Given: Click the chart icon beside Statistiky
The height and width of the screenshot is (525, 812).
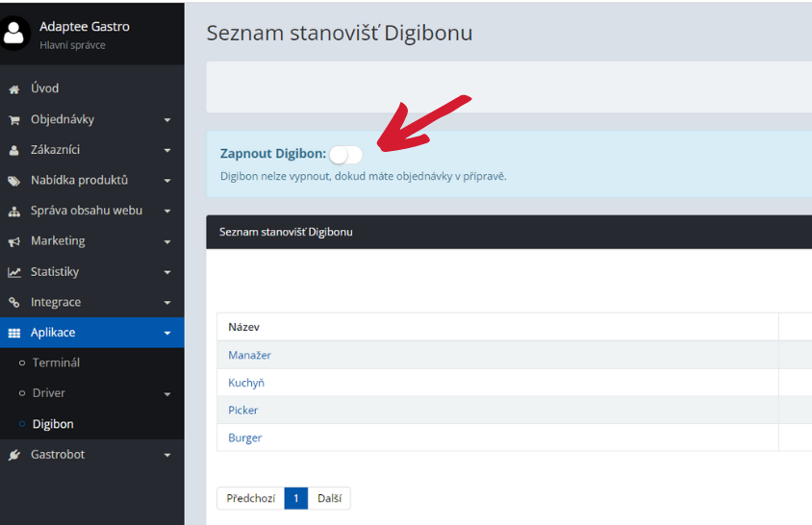Looking at the screenshot, I should click(14, 272).
